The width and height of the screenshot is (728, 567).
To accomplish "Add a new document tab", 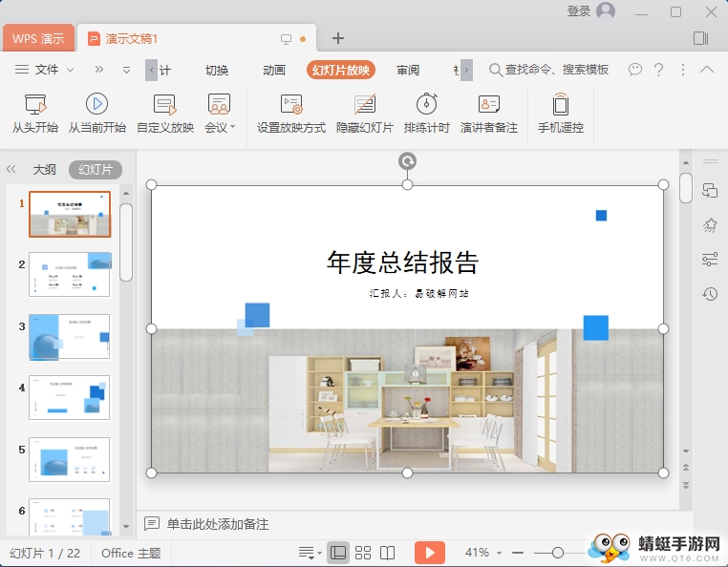I will [338, 38].
